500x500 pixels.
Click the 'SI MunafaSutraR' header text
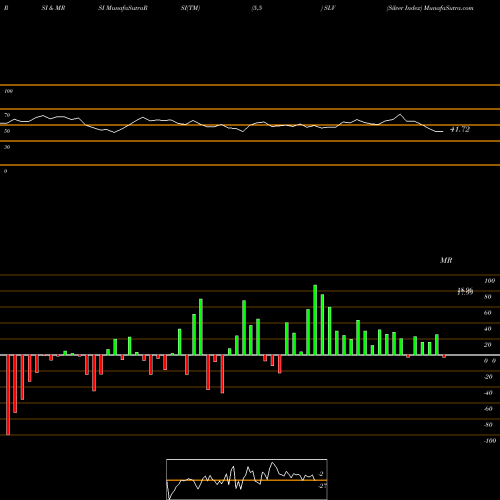[123, 8]
